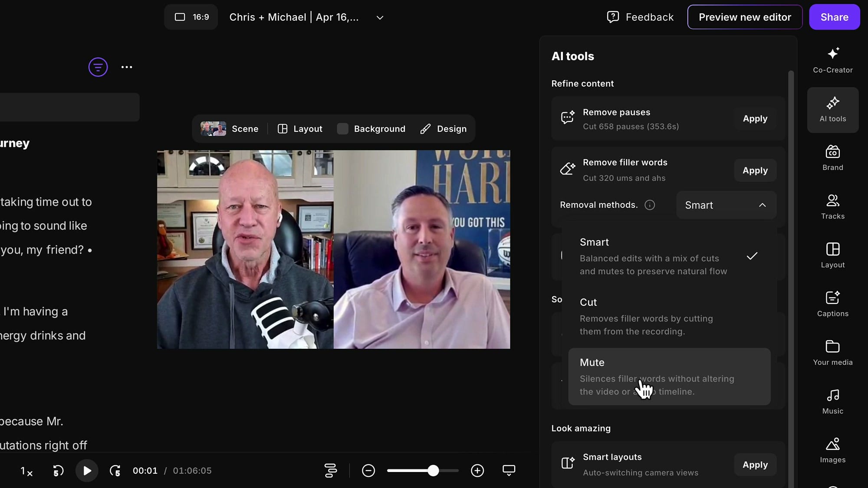
Task: Open the Your media panel
Action: [832, 353]
